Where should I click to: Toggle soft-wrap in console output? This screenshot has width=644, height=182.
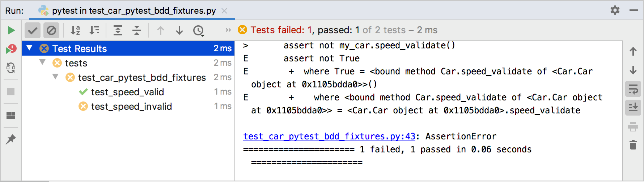click(633, 89)
